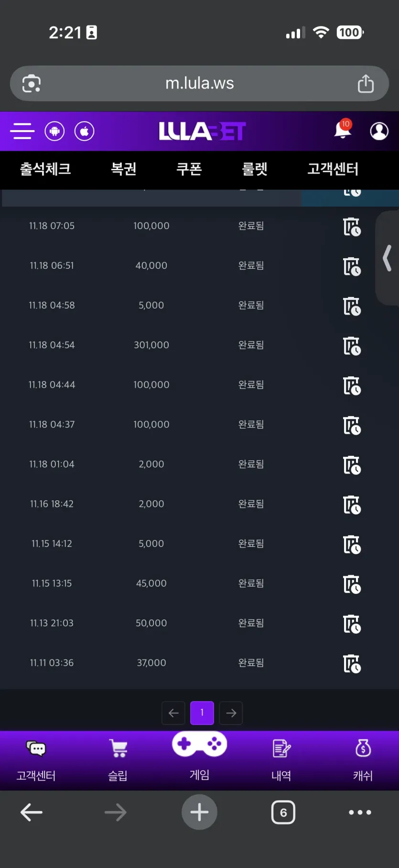Open the 캐쉬 money bag icon
The width and height of the screenshot is (399, 868).
pos(363,748)
